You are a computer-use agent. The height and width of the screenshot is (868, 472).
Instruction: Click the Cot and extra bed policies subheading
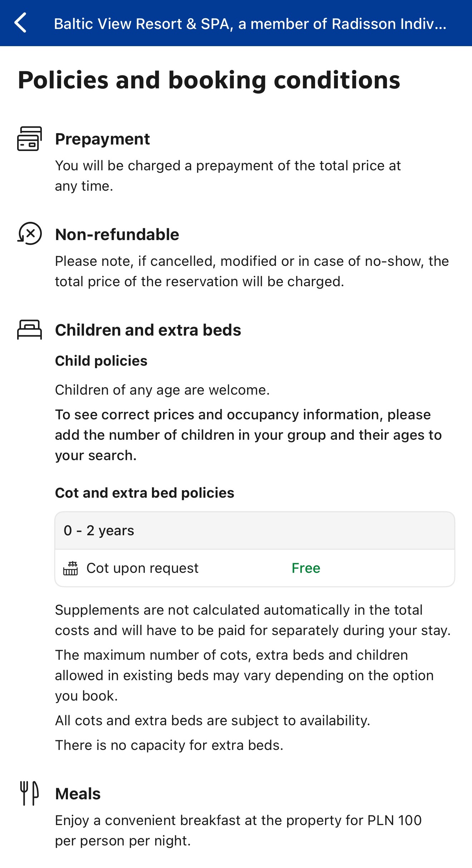(x=144, y=493)
